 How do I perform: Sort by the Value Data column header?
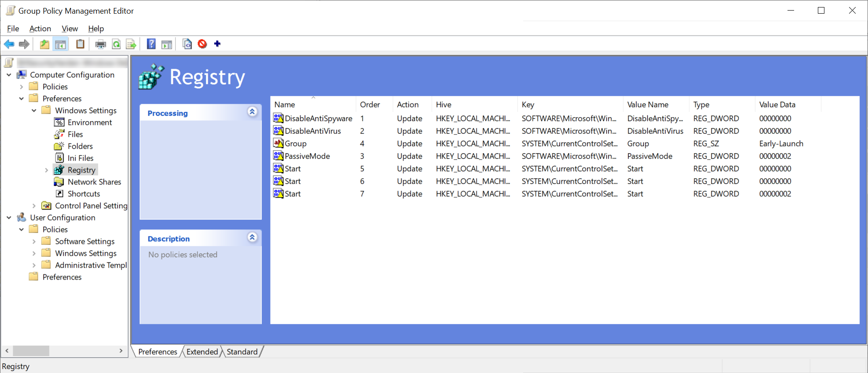(x=788, y=104)
